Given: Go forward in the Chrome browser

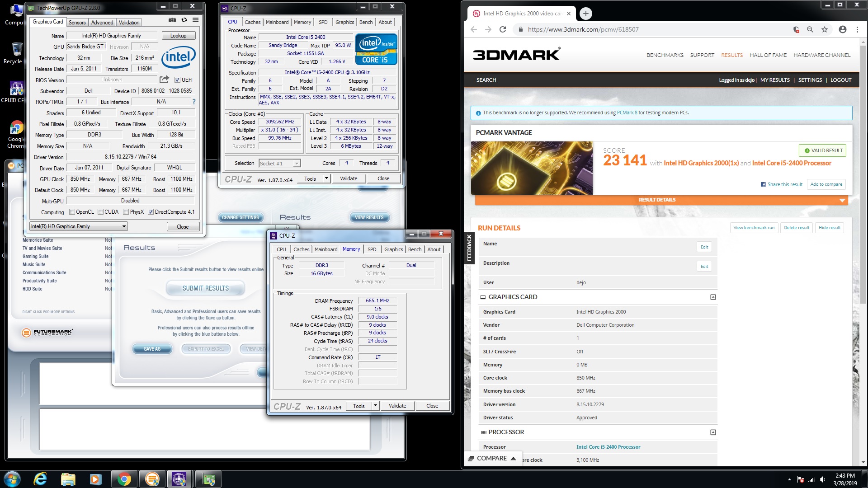Looking at the screenshot, I should pos(488,29).
